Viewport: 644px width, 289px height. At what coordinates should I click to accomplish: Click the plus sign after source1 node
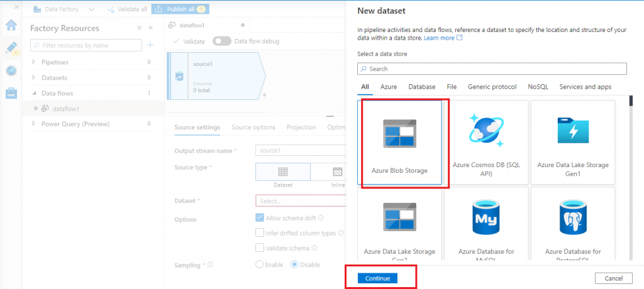point(265,95)
